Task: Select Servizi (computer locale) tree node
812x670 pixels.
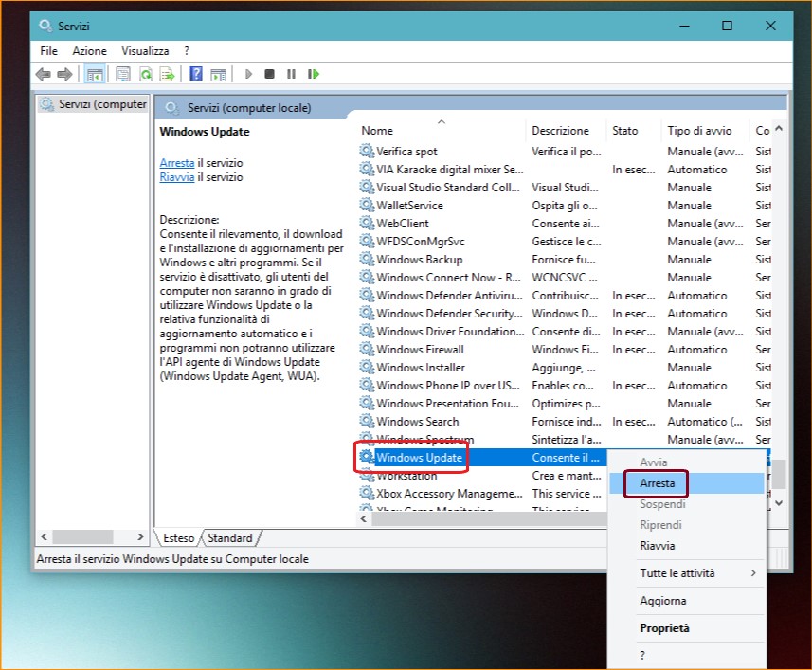Action: [94, 104]
